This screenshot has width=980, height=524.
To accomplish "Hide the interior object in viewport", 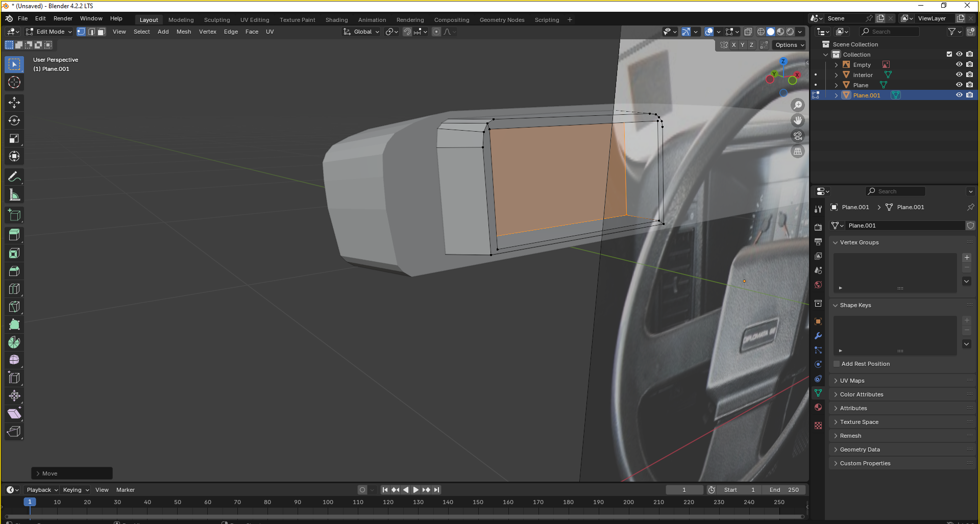I will point(959,75).
